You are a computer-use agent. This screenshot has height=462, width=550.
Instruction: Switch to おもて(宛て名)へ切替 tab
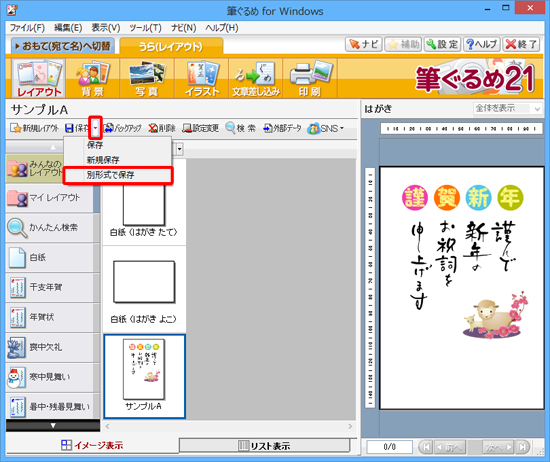(62, 46)
